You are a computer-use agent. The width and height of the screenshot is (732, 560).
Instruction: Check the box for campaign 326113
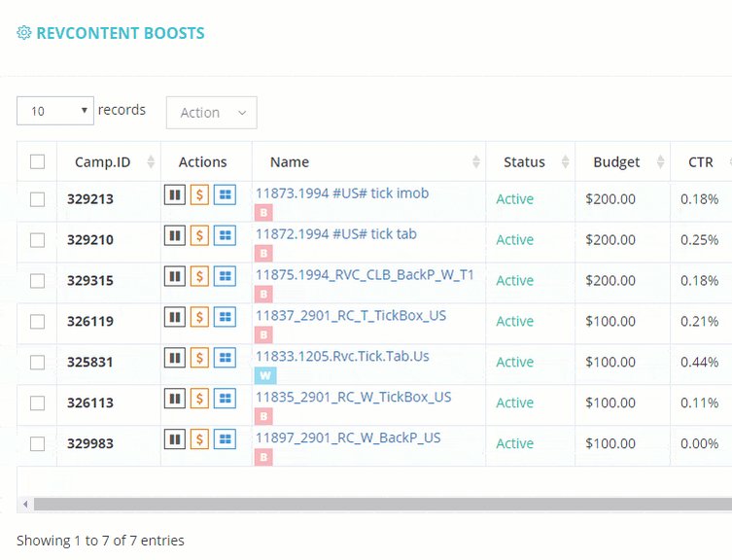tap(37, 402)
